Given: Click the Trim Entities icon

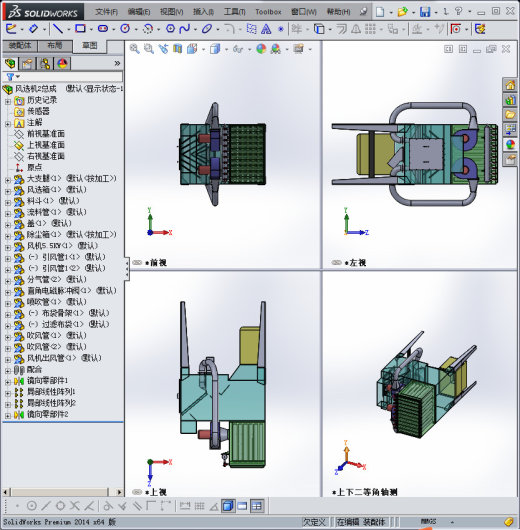Looking at the screenshot, I should 297,29.
